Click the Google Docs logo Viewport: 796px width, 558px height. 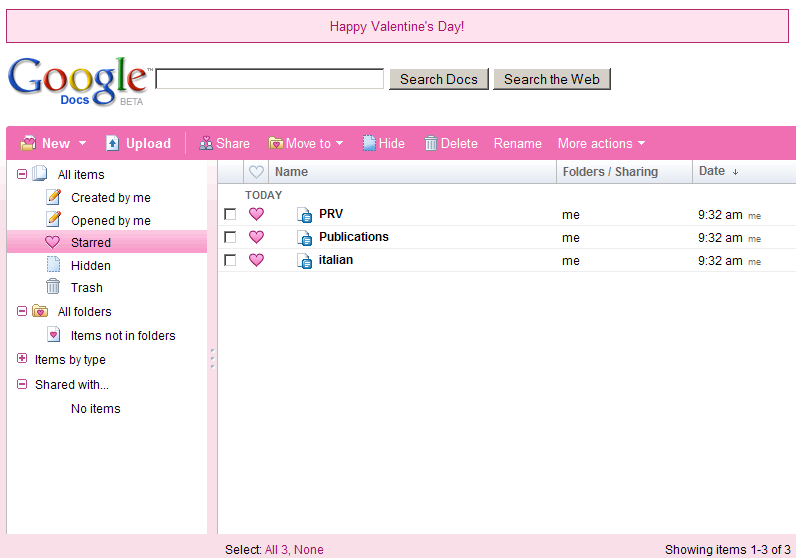[x=79, y=81]
